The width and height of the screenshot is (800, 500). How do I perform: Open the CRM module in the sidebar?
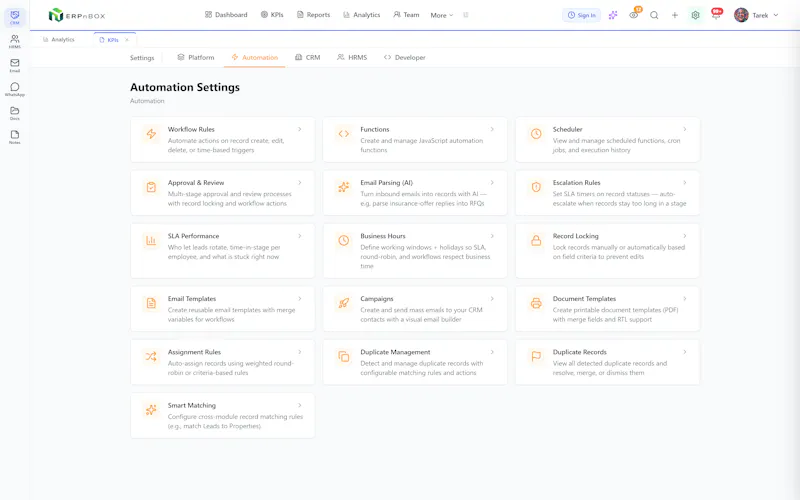(15, 17)
